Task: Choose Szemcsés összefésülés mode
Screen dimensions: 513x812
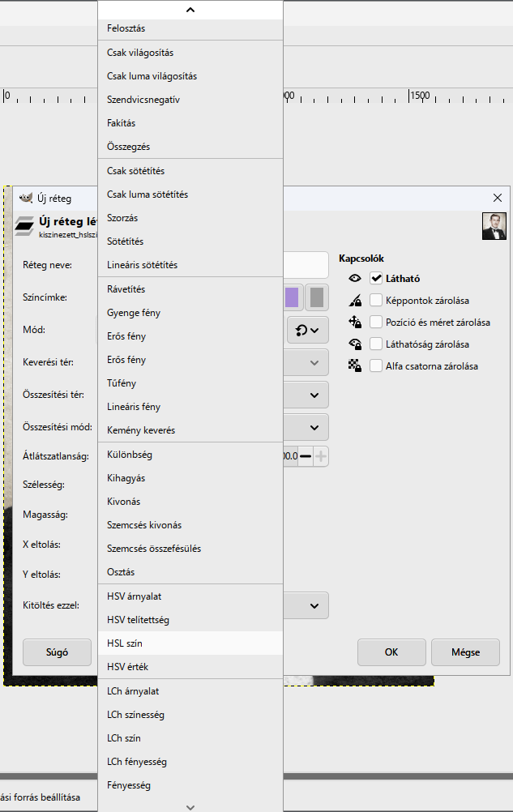Action: click(x=190, y=549)
